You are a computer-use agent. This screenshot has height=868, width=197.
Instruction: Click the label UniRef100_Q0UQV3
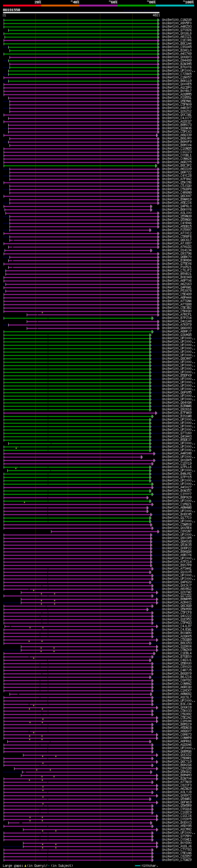click(x=176, y=57)
